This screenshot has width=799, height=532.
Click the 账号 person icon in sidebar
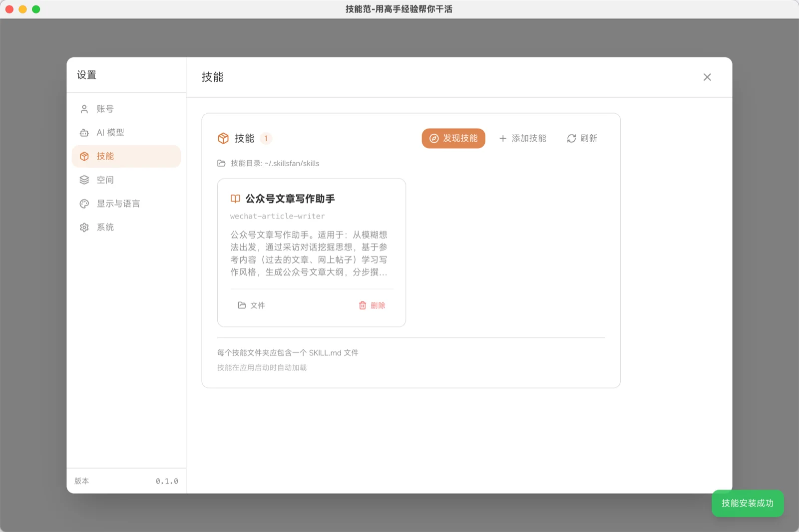84,109
